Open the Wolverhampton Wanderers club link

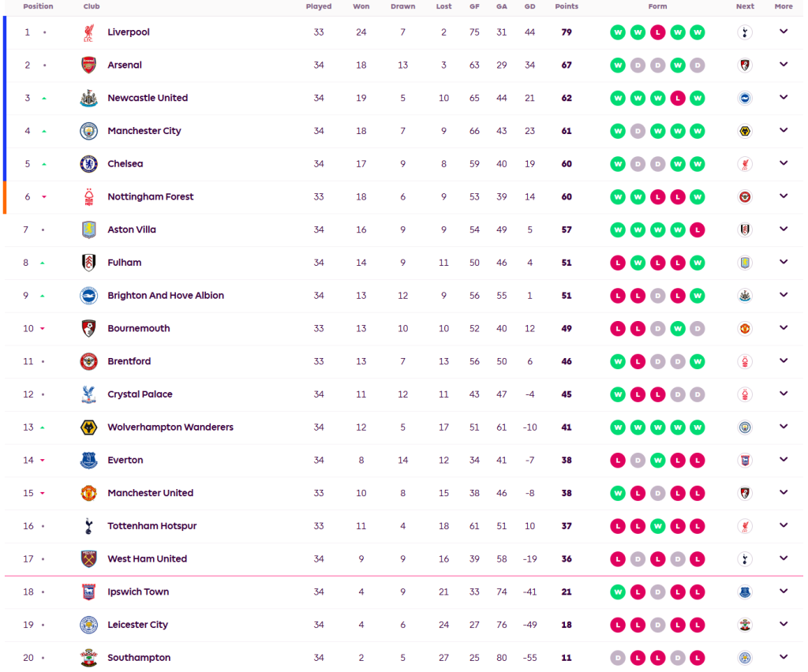click(170, 427)
